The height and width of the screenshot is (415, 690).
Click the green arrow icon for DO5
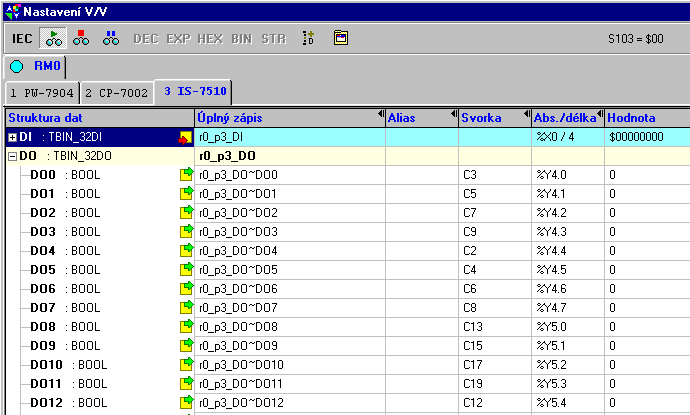187,269
